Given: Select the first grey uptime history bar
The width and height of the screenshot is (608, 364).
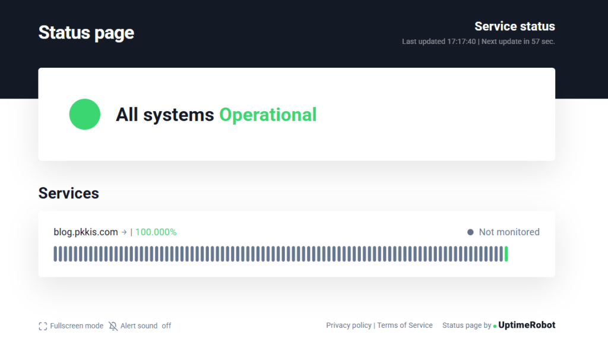Looking at the screenshot, I should click(55, 254).
